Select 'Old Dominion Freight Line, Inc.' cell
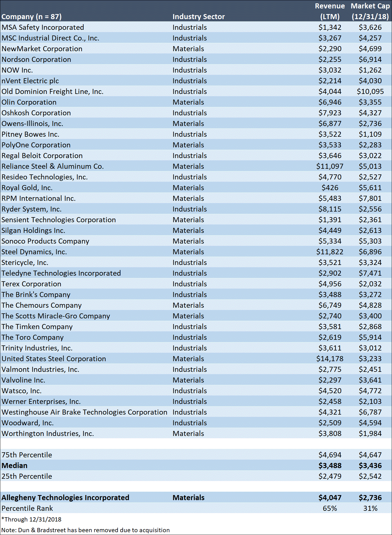The width and height of the screenshot is (392, 535). tap(52, 91)
